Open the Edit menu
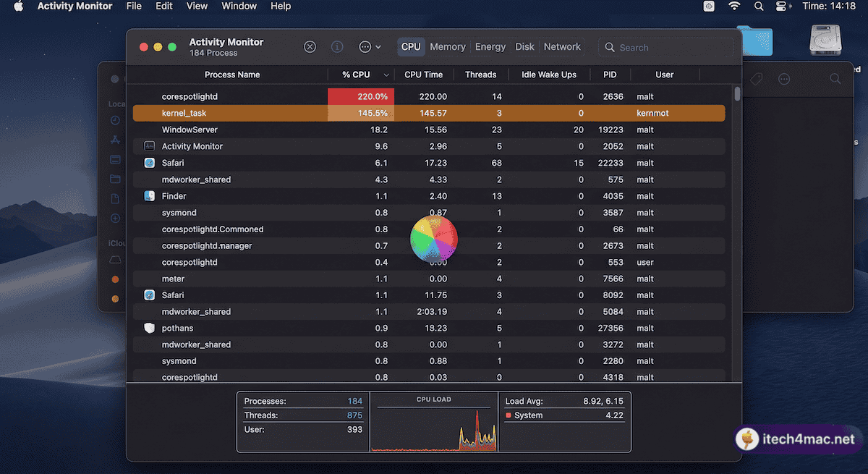Image resolution: width=868 pixels, height=474 pixels. point(164,7)
